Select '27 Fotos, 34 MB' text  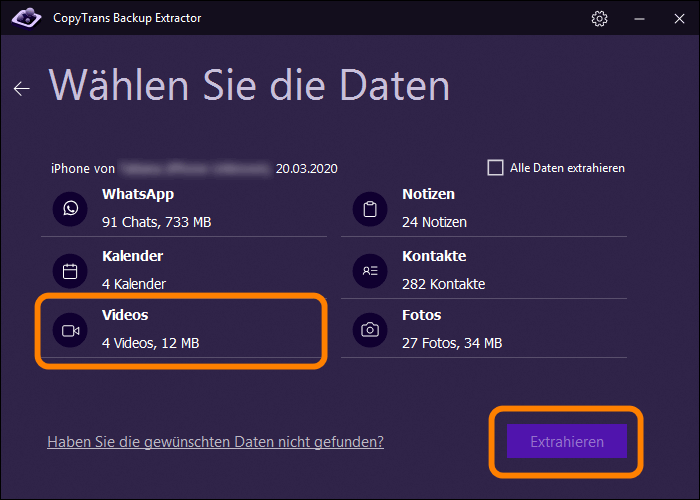(x=452, y=343)
